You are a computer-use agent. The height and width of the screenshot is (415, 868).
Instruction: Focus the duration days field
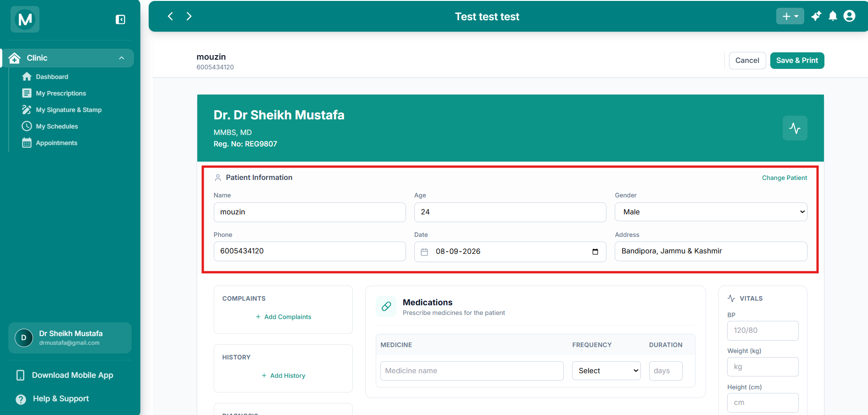coord(666,371)
